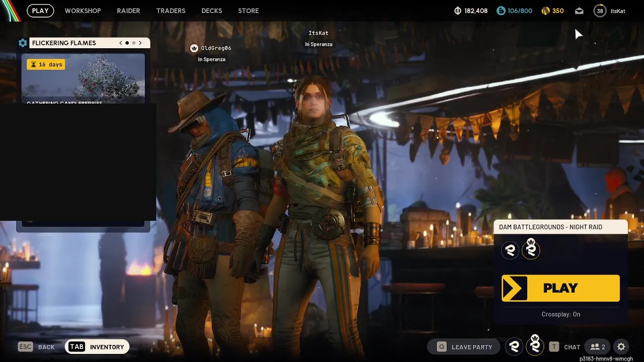Click the level 38 profile badge
The height and width of the screenshot is (362, 644).
click(x=600, y=11)
